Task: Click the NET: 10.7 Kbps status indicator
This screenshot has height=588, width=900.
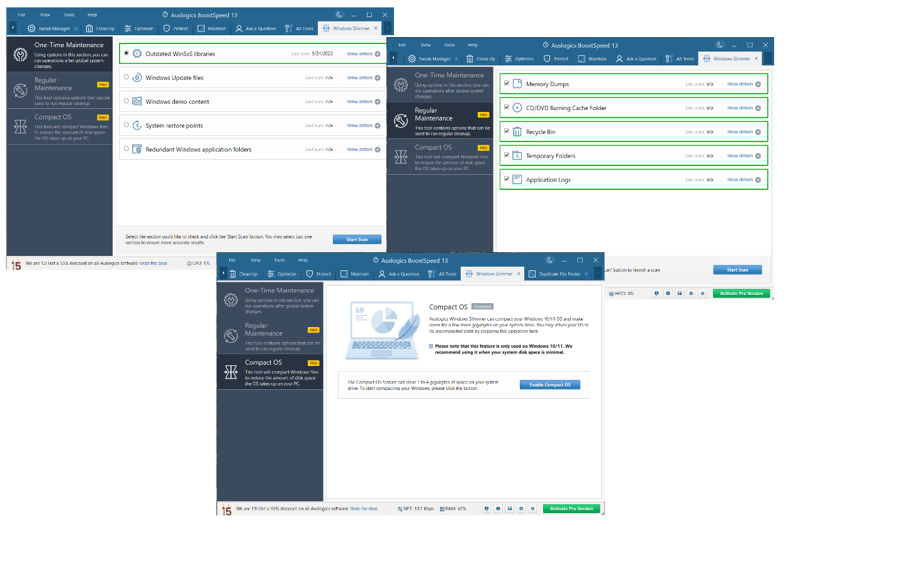Action: click(x=416, y=509)
